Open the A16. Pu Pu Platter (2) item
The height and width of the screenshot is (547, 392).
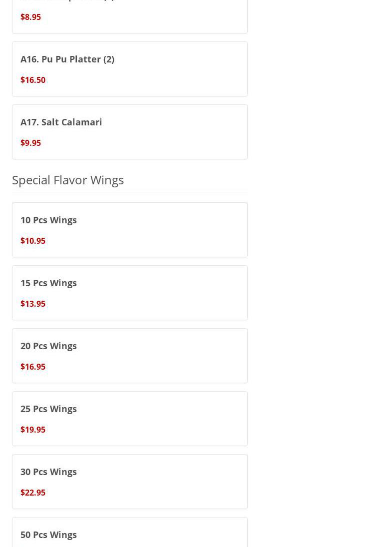pos(67,59)
